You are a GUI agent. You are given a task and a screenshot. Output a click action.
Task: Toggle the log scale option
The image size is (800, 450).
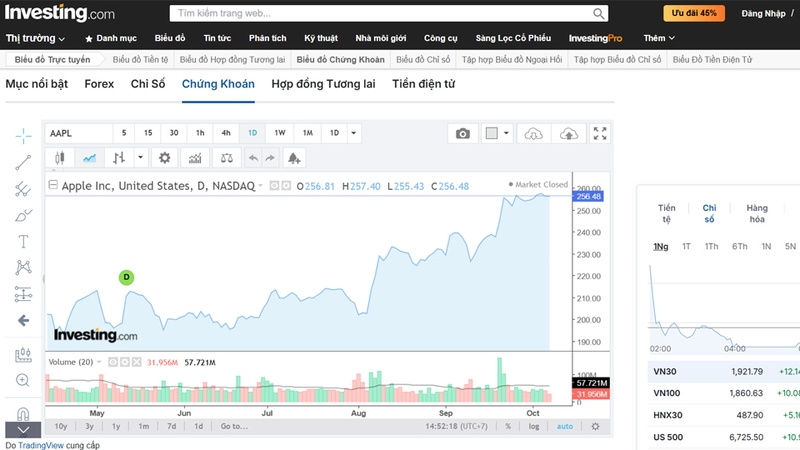(x=534, y=426)
